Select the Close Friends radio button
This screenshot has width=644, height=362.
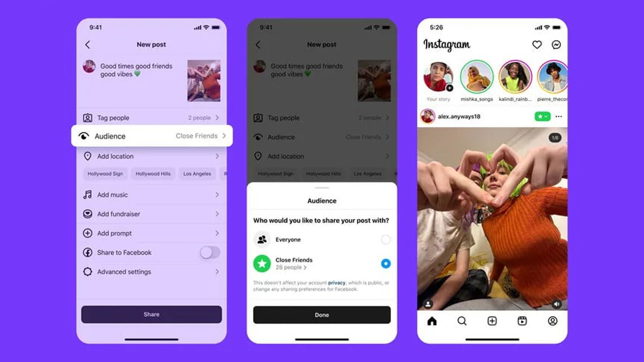(x=385, y=263)
